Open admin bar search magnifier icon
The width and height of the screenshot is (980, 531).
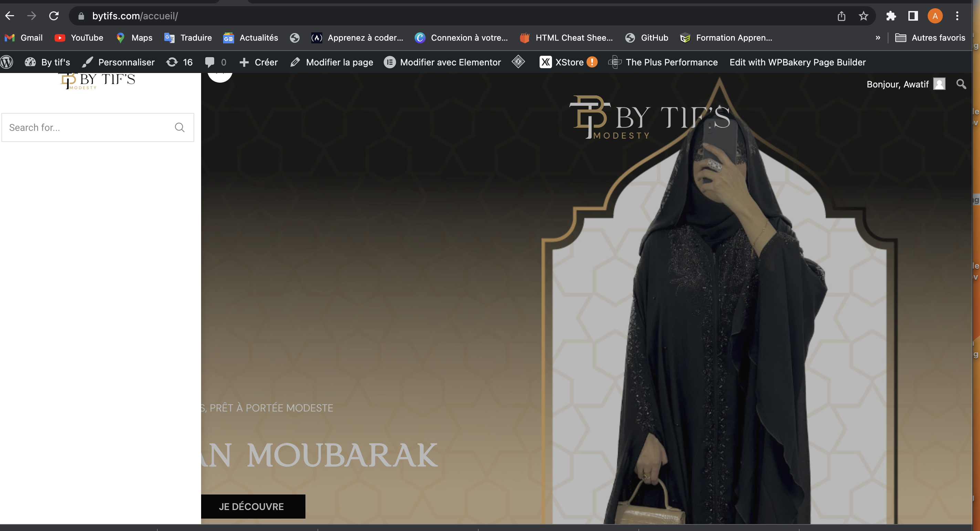(x=961, y=84)
